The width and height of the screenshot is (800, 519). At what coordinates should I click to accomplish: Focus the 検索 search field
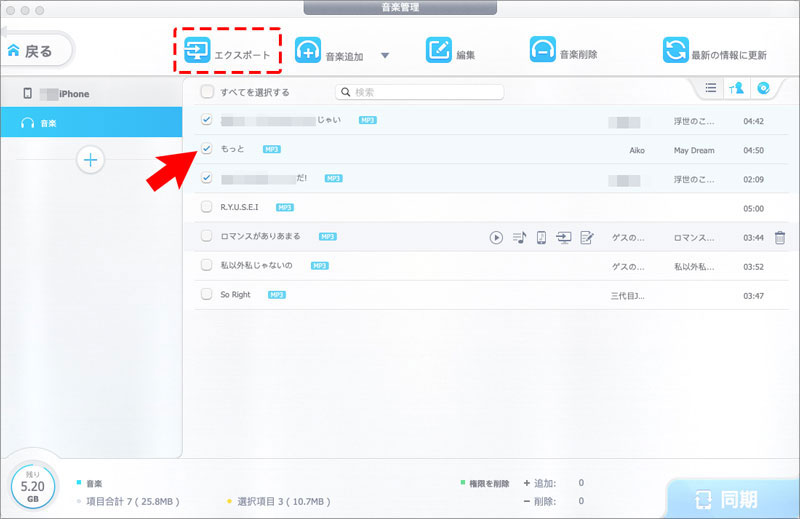(x=419, y=92)
